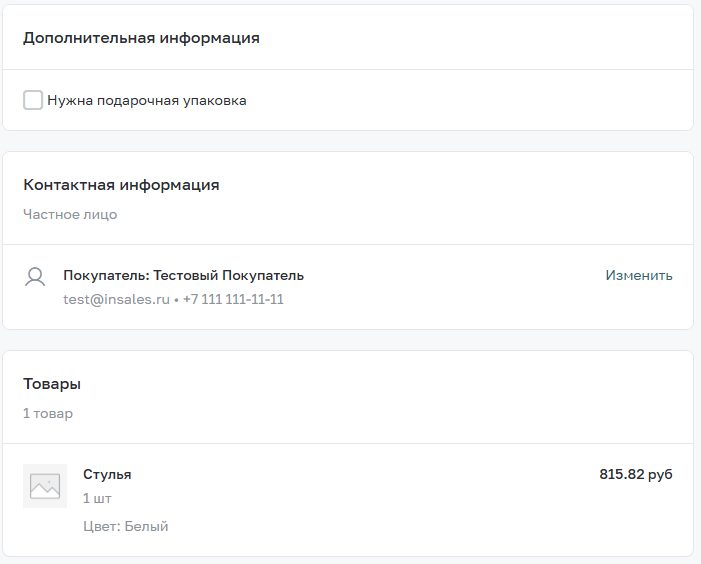The image size is (701, 564).
Task: Enable the gift wrapping checkbox
Action: 33,100
